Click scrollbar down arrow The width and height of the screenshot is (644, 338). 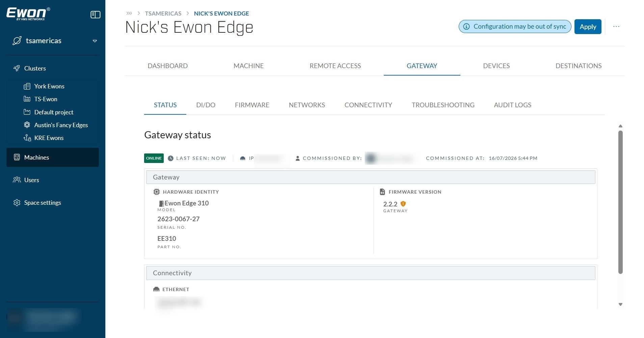click(620, 304)
